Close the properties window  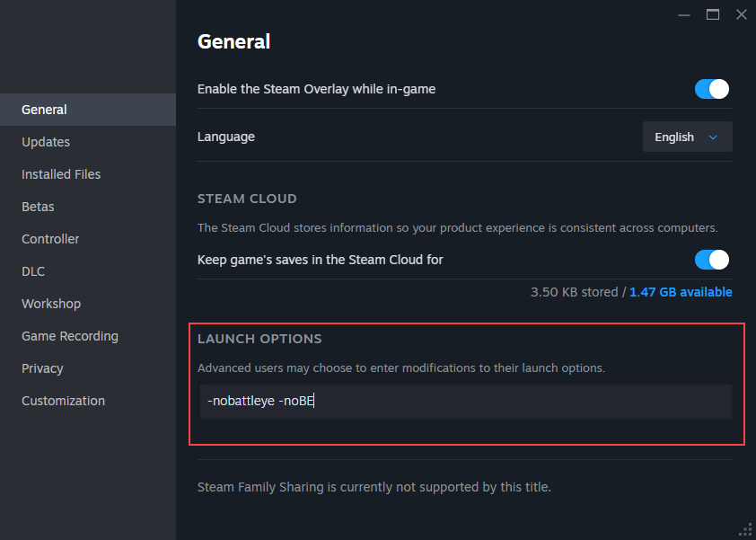pos(741,14)
